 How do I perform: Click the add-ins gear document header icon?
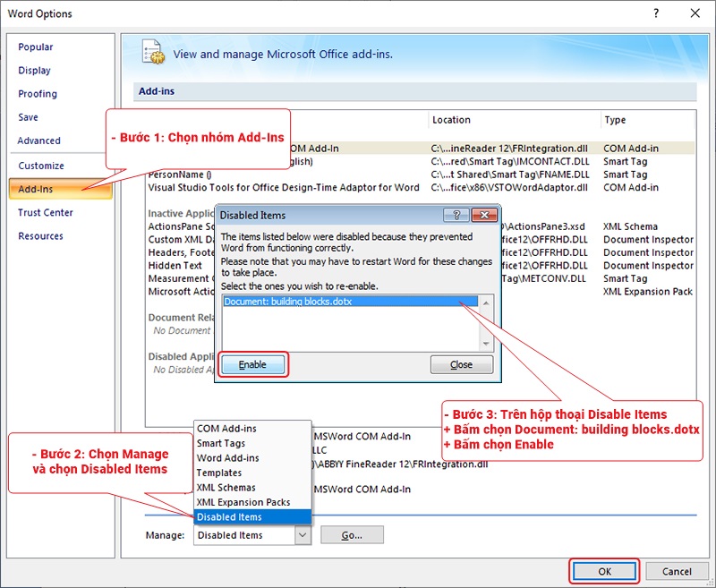pyautogui.click(x=153, y=52)
